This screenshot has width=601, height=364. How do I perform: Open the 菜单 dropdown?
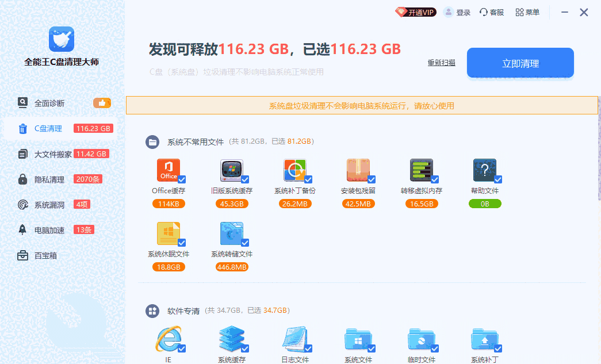[527, 12]
